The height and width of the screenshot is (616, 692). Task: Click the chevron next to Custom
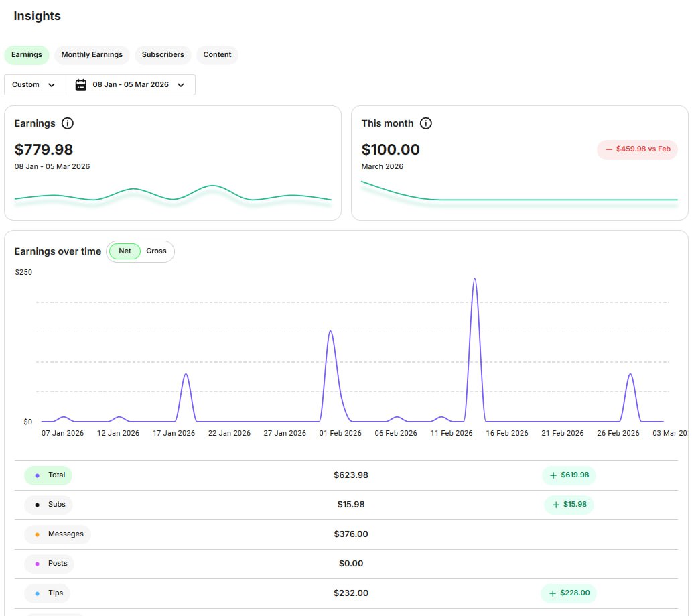point(52,85)
